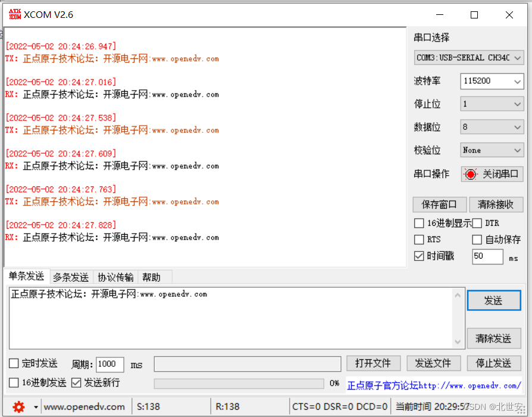The height and width of the screenshot is (417, 532).
Task: Toggle the DTR checkbox
Action: (x=477, y=223)
